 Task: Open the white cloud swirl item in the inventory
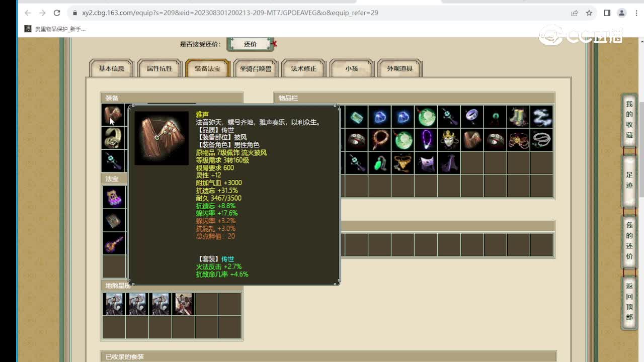tap(542, 117)
